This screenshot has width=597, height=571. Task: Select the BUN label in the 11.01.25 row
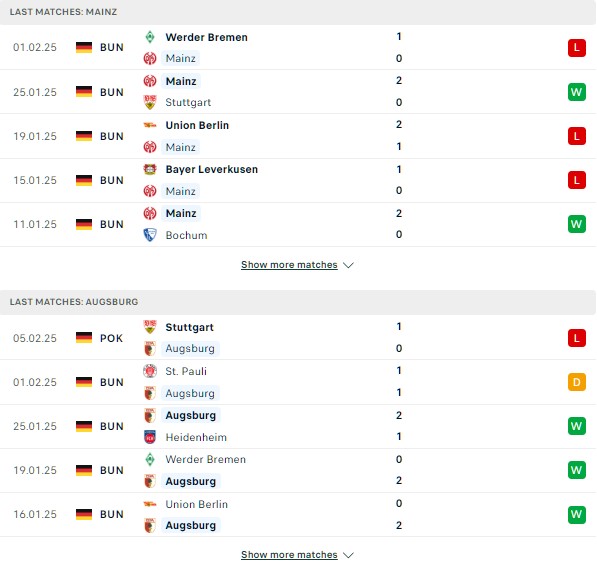click(x=112, y=224)
